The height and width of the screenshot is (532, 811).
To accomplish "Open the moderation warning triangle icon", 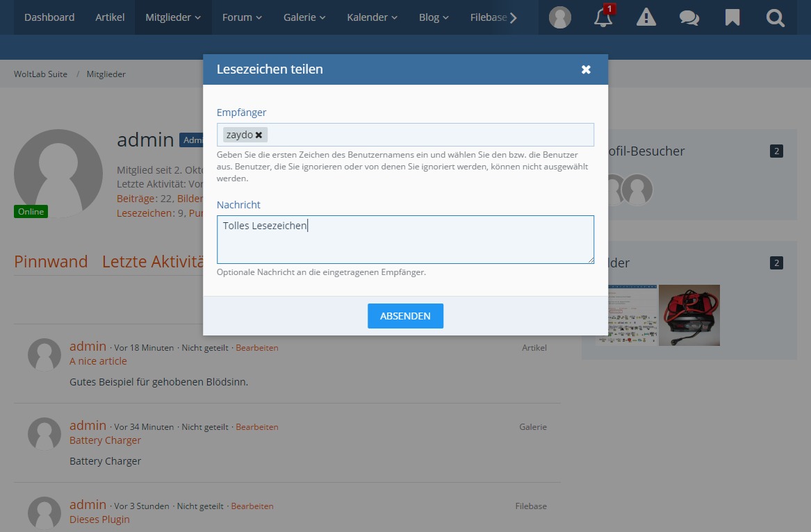I will 646,17.
